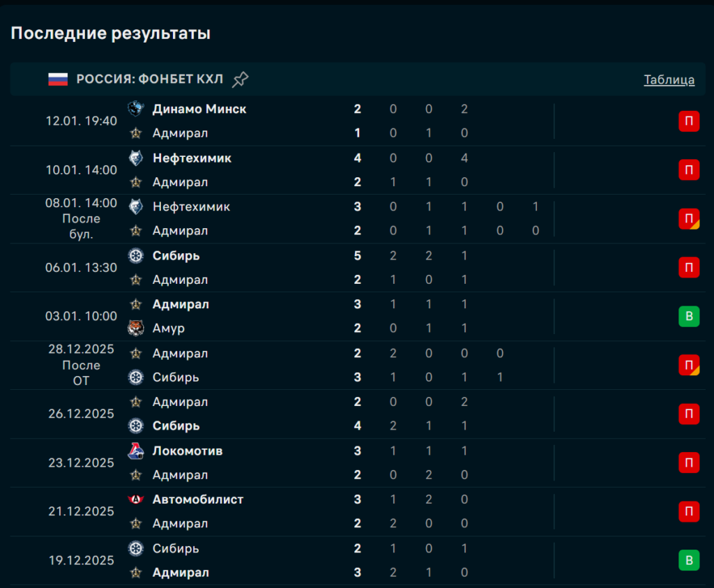Click the Автомобилист team logo
Image resolution: width=714 pixels, height=588 pixels.
136,499
